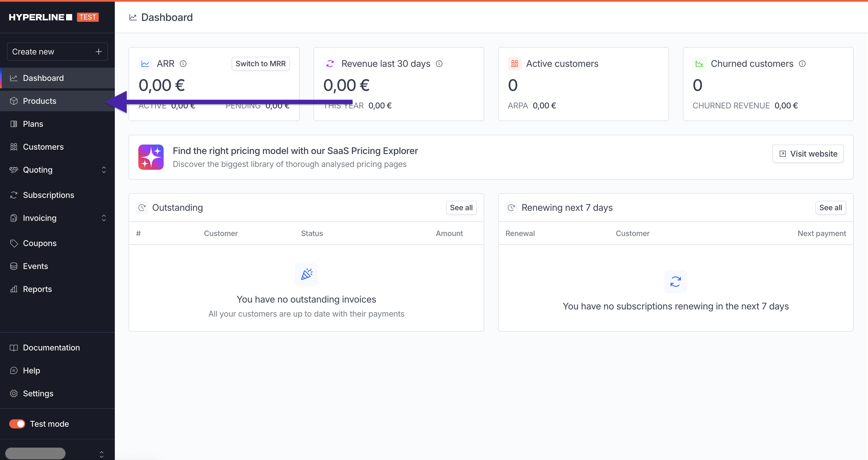Click the SaaS Pricing Explorer sparkle icon
This screenshot has height=460, width=868.
[151, 157]
